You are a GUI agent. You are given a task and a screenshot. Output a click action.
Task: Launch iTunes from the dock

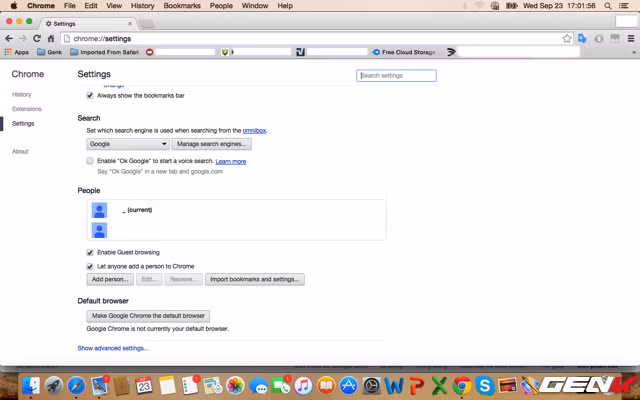click(x=302, y=385)
